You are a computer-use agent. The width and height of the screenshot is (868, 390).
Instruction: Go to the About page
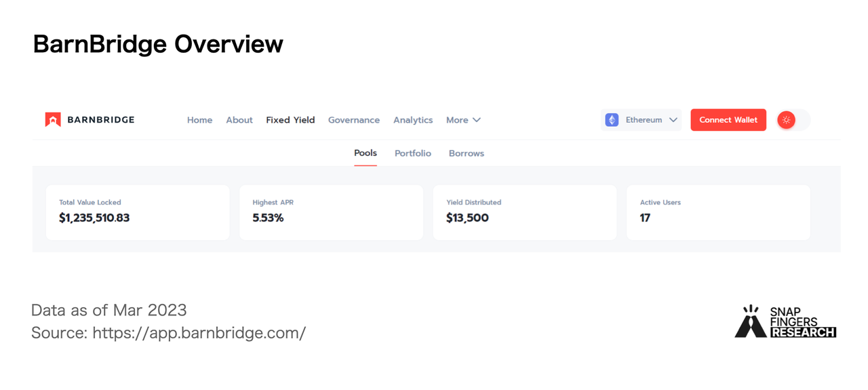(x=239, y=120)
